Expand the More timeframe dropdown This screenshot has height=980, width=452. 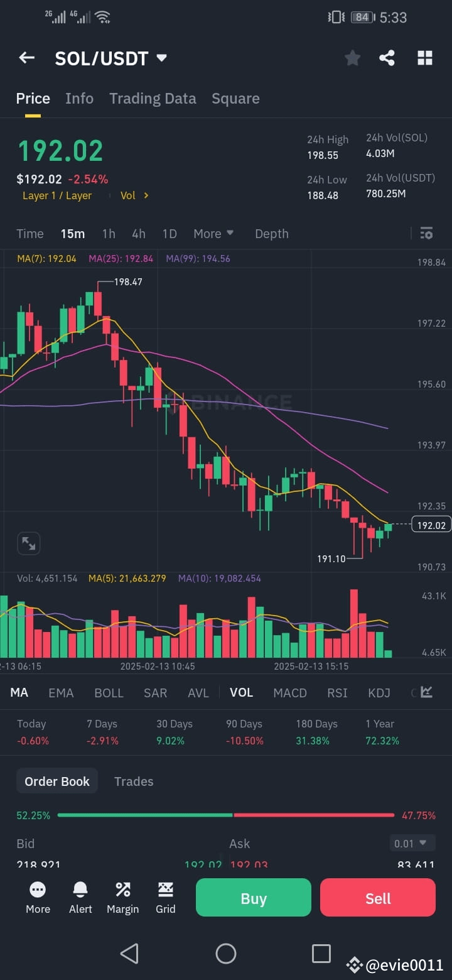(213, 233)
